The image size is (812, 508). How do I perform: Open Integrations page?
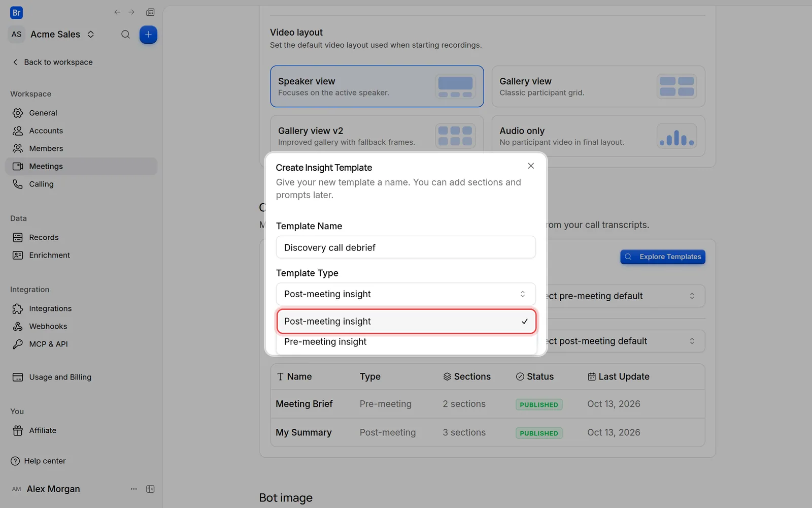point(81,308)
